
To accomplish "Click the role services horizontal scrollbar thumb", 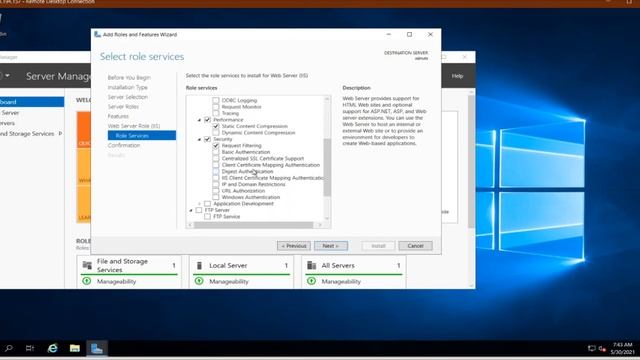I will point(253,225).
